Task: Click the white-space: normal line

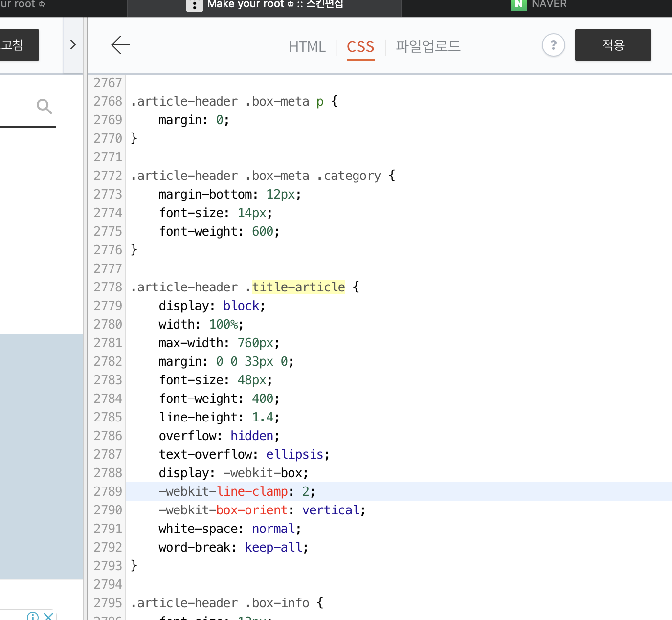Action: (230, 529)
